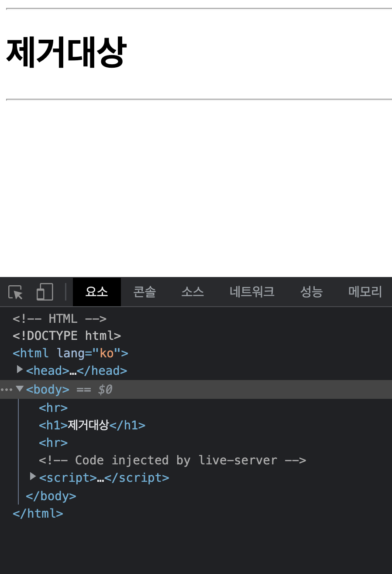
Task: Select the <!DOCTYPE html> line
Action: (67, 335)
